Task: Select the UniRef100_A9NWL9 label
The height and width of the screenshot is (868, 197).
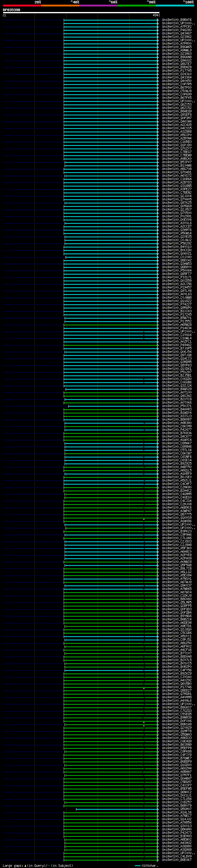Action: [x=177, y=50]
